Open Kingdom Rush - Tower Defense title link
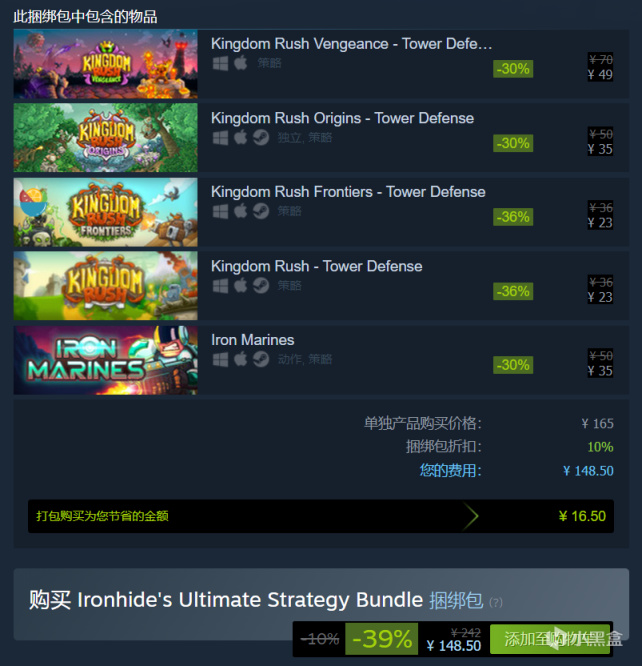 pyautogui.click(x=317, y=266)
